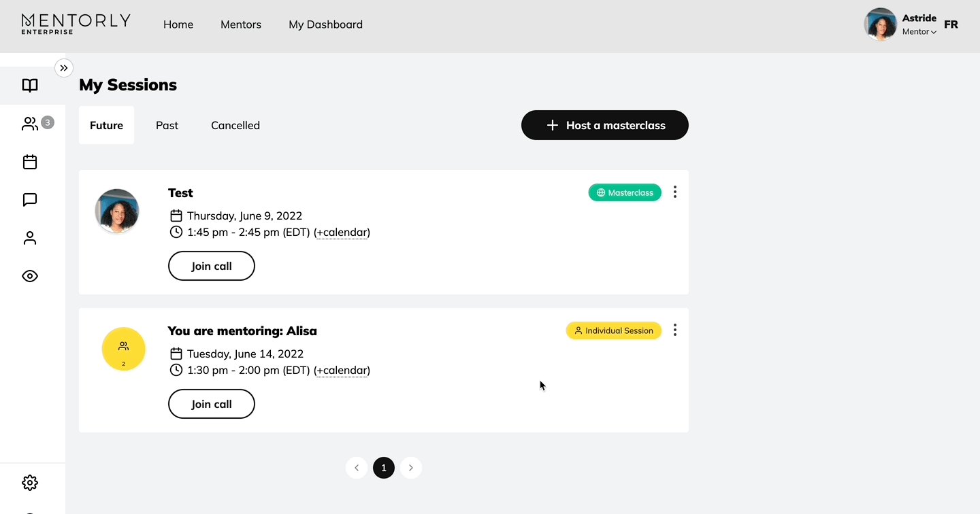Screen dimensions: 980x514
Task: Open the sessions book icon in sidebar
Action: [30, 86]
